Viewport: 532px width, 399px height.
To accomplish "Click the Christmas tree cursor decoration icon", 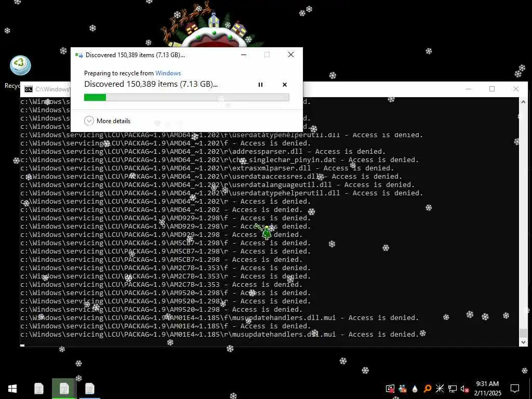I will [x=267, y=233].
